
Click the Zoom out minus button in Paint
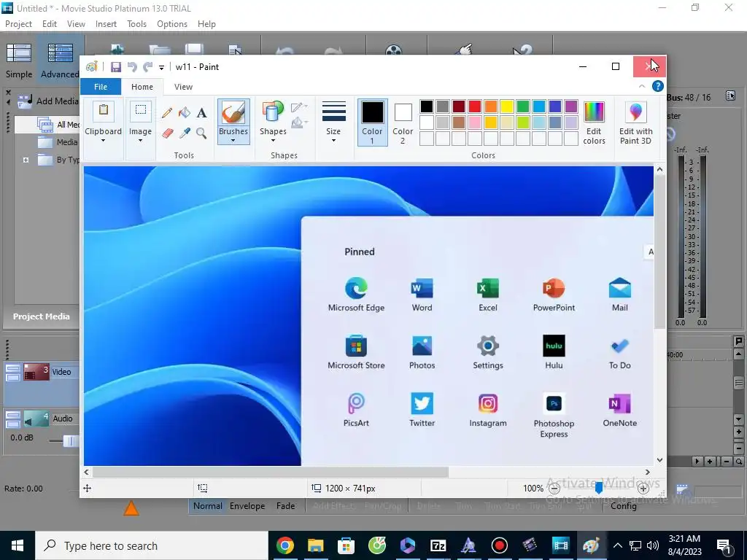(554, 488)
